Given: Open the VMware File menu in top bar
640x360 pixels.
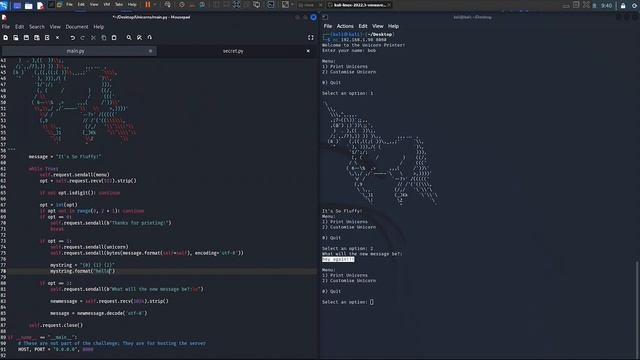Looking at the screenshot, I should point(69,4).
